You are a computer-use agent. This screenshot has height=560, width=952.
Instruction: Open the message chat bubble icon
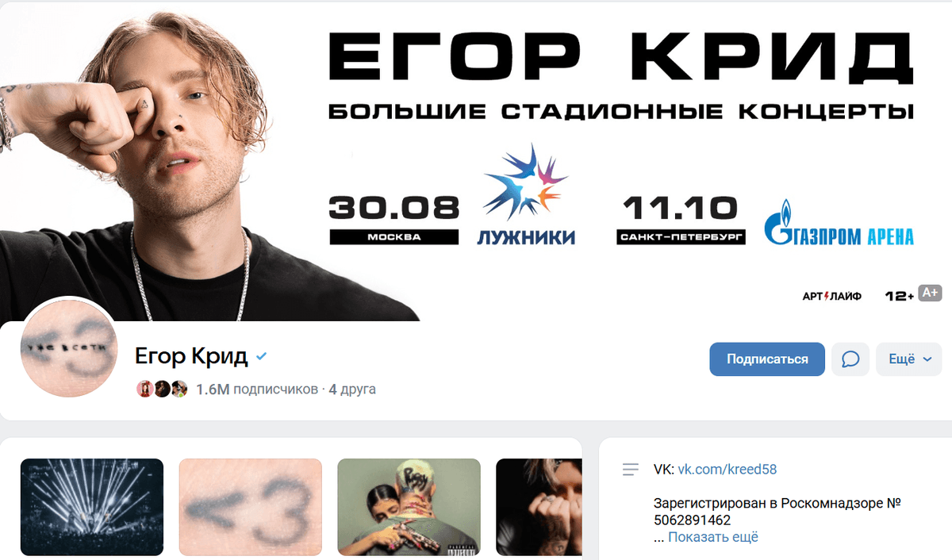coord(850,359)
